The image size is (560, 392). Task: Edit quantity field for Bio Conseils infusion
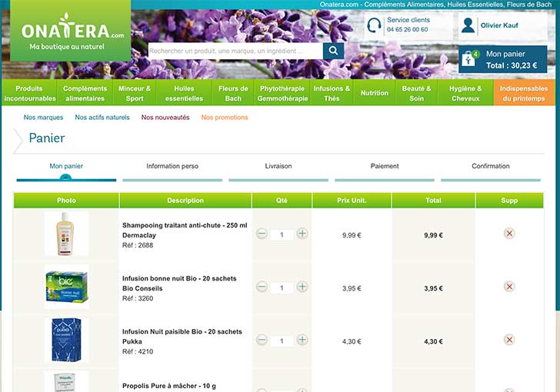(x=282, y=287)
